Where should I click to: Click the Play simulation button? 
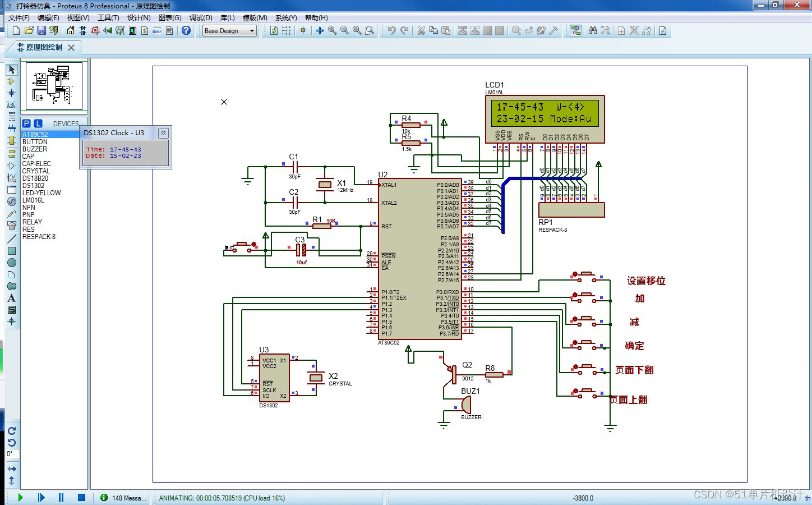click(x=21, y=498)
